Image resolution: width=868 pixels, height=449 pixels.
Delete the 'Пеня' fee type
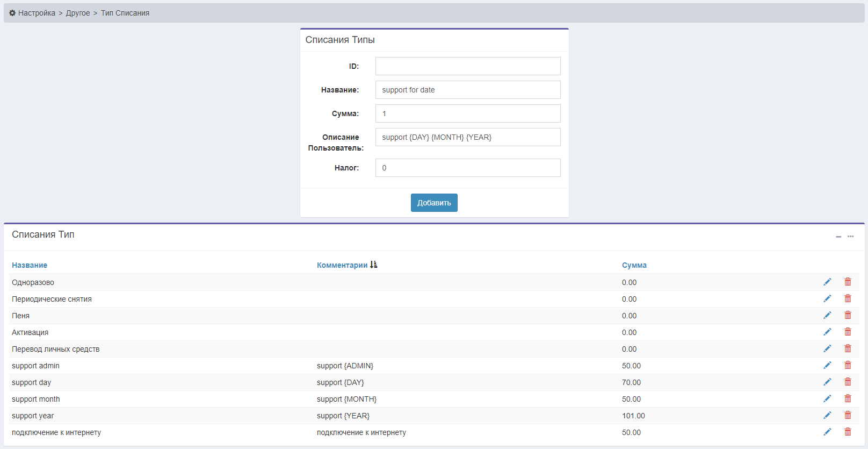click(x=848, y=315)
